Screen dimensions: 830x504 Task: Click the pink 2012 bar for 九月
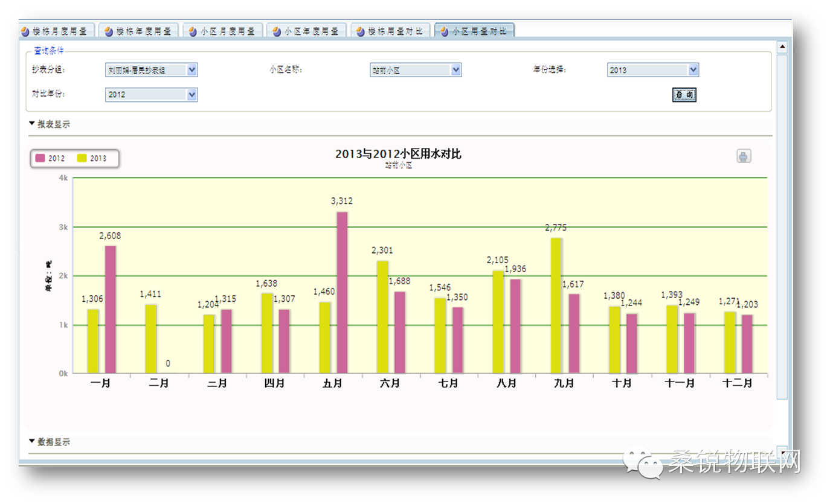(x=574, y=334)
